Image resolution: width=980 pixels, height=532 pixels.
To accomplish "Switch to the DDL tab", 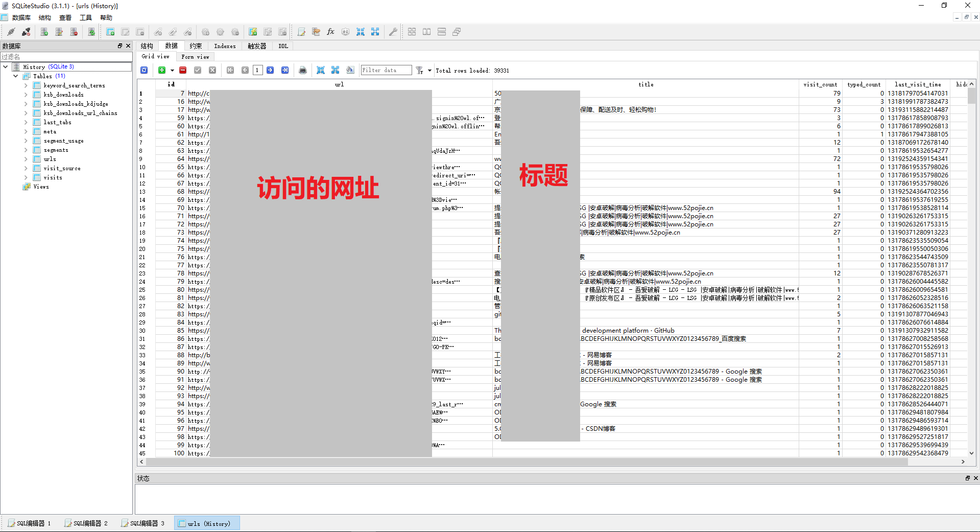I will point(283,46).
